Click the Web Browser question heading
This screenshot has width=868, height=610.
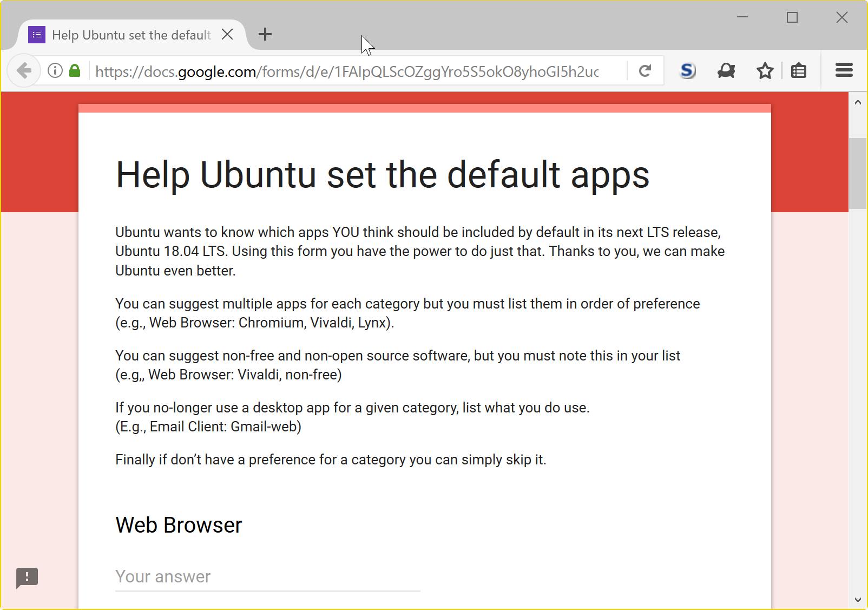click(x=179, y=525)
